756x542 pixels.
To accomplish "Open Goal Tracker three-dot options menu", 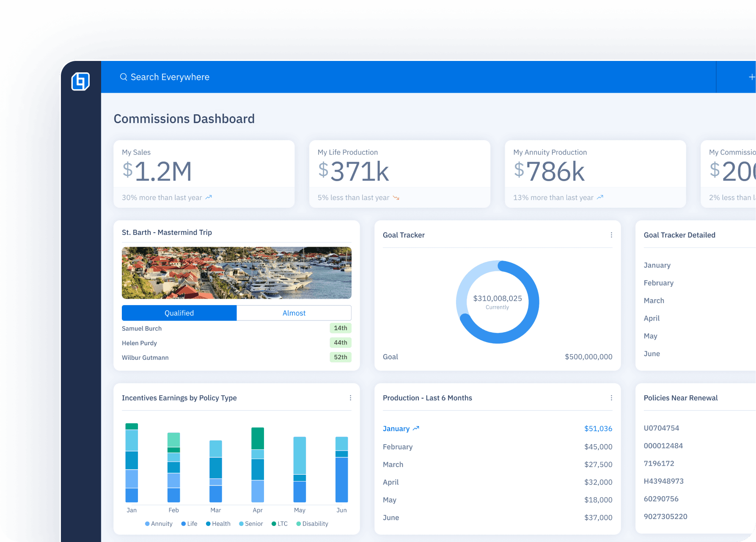I will coord(611,235).
